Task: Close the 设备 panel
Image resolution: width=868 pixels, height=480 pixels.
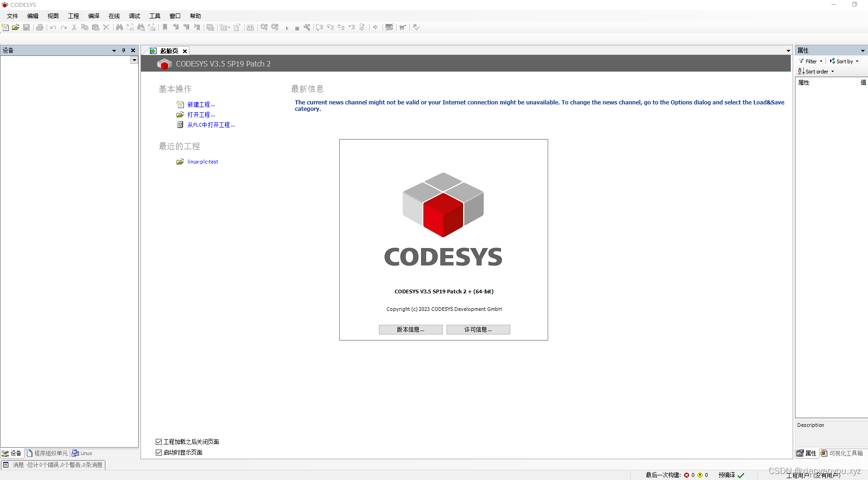Action: [133, 50]
